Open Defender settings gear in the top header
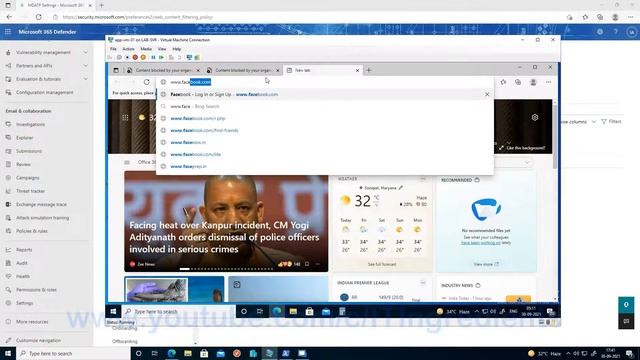The height and width of the screenshot is (360, 640). [x=600, y=31]
